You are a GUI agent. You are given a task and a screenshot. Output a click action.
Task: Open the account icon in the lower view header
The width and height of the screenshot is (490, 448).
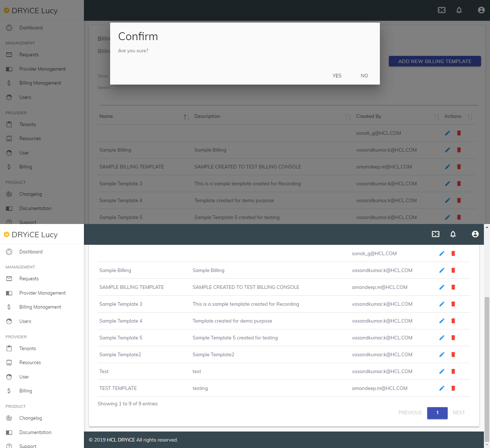(475, 234)
